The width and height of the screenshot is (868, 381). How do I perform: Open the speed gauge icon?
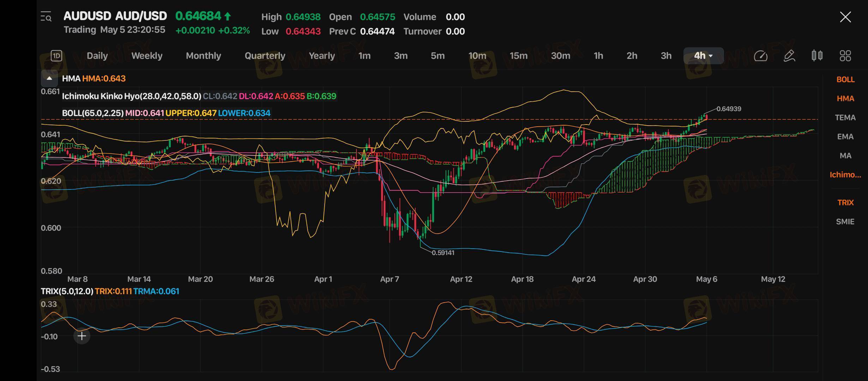tap(760, 56)
